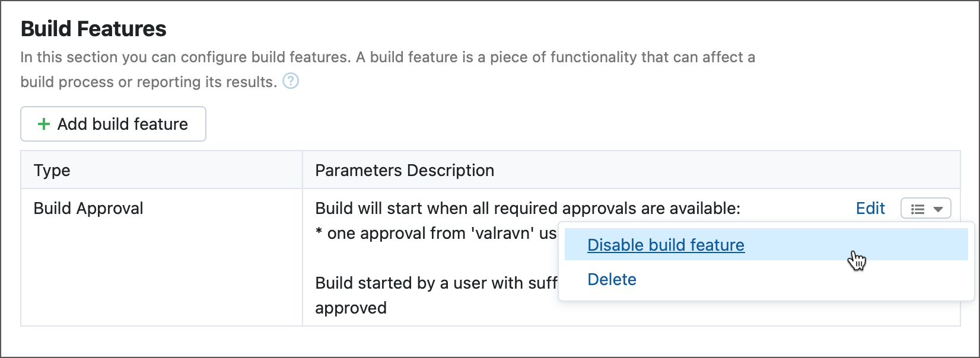Expand the chevron on the actions button
The image size is (980, 358).
click(x=937, y=208)
